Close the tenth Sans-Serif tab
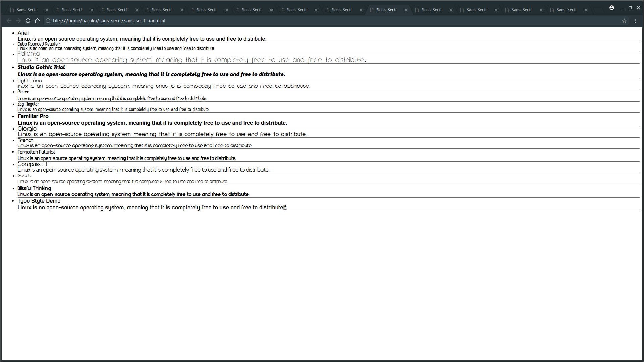Screen dimensions: 644x362 [x=451, y=10]
